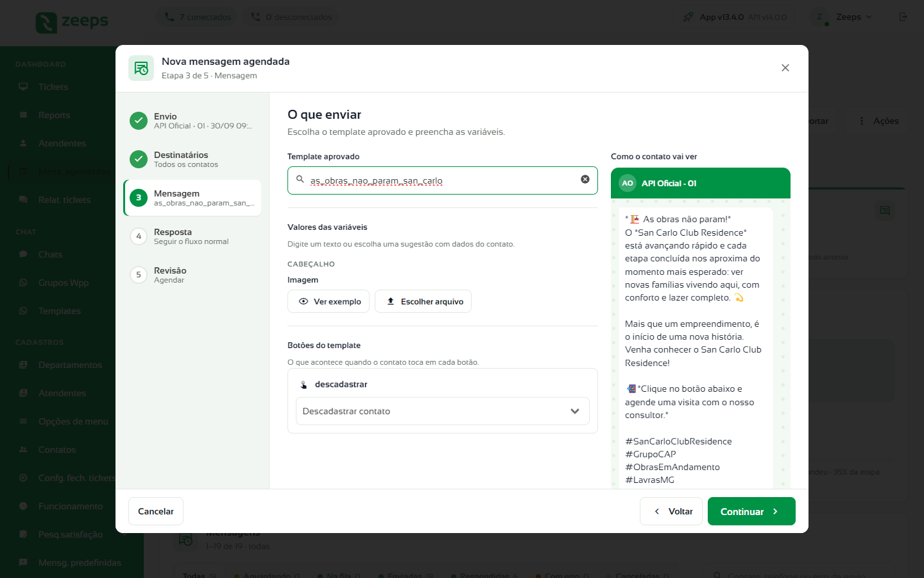Jump to Resposta step 4
This screenshot has width=924, height=578.
[193, 236]
